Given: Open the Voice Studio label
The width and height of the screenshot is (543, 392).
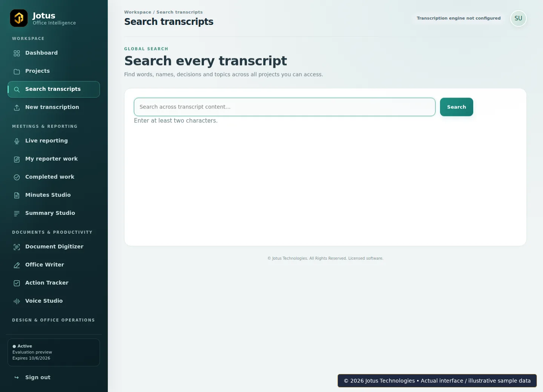Looking at the screenshot, I should coord(44,301).
